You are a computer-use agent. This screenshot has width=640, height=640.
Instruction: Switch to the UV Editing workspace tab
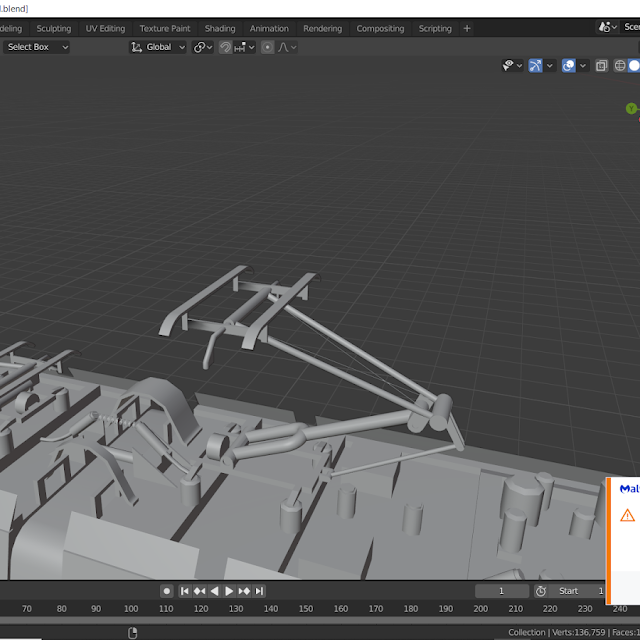(x=105, y=29)
